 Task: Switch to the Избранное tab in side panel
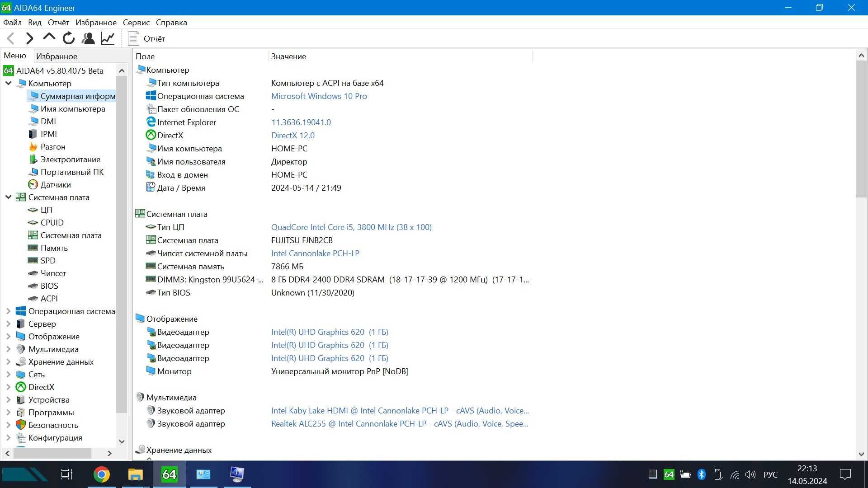click(x=57, y=56)
